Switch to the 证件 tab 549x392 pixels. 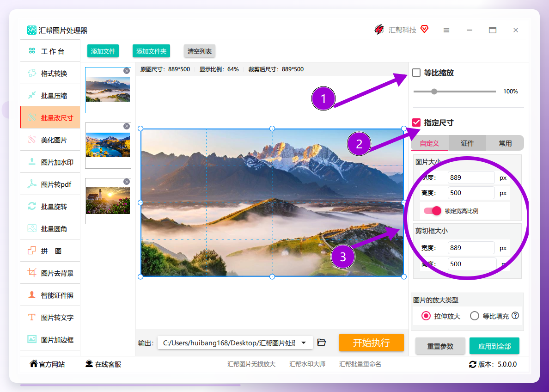467,143
